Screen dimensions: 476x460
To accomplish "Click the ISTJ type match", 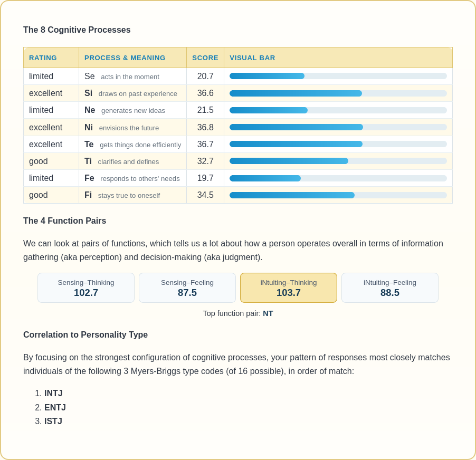I will tap(53, 421).
